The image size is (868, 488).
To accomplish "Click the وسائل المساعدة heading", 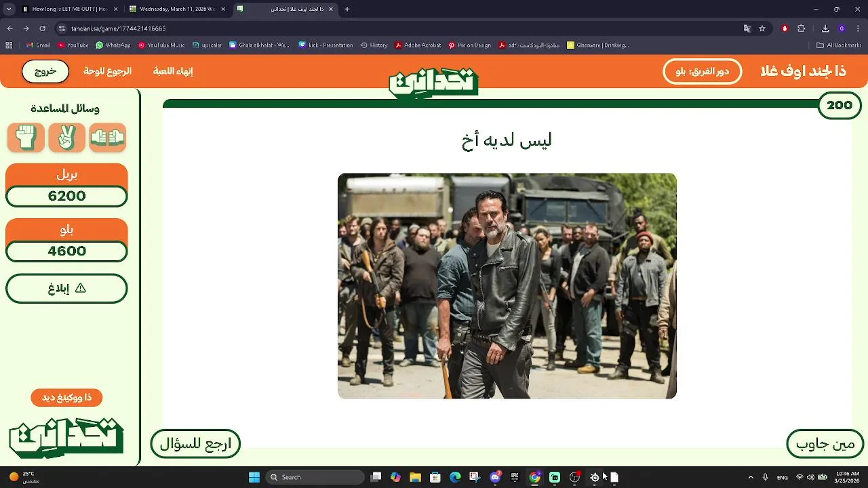I will pyautogui.click(x=65, y=108).
